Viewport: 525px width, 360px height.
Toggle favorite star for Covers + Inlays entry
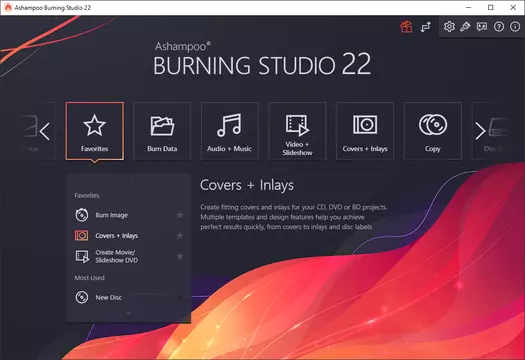180,236
